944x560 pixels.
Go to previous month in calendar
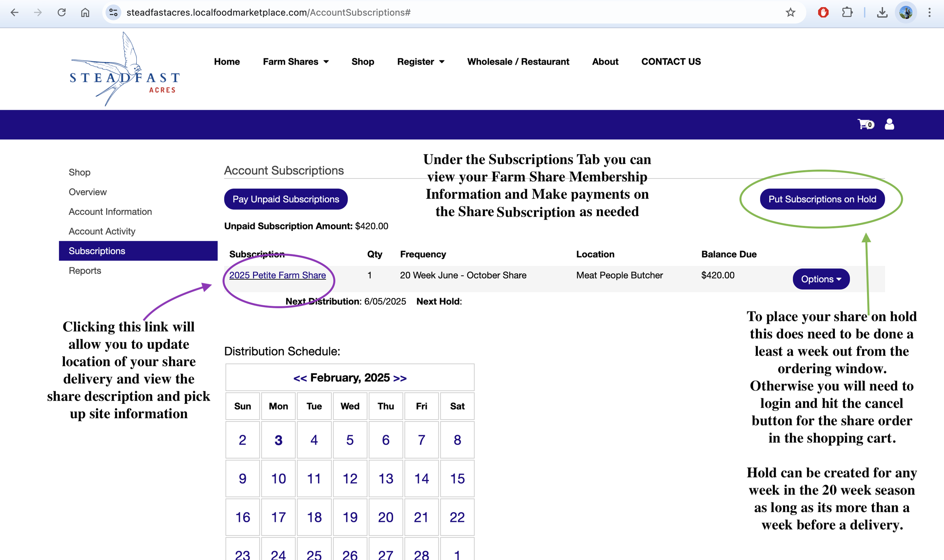point(300,378)
